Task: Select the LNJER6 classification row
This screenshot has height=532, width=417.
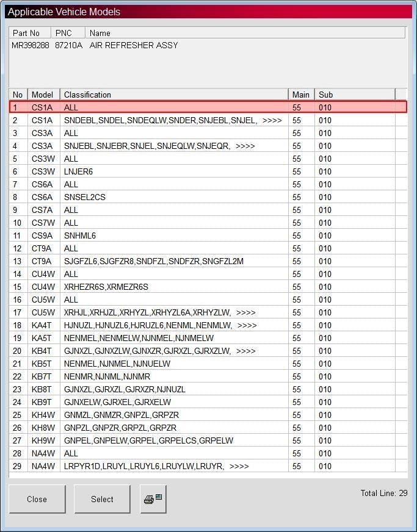Action: click(x=208, y=171)
